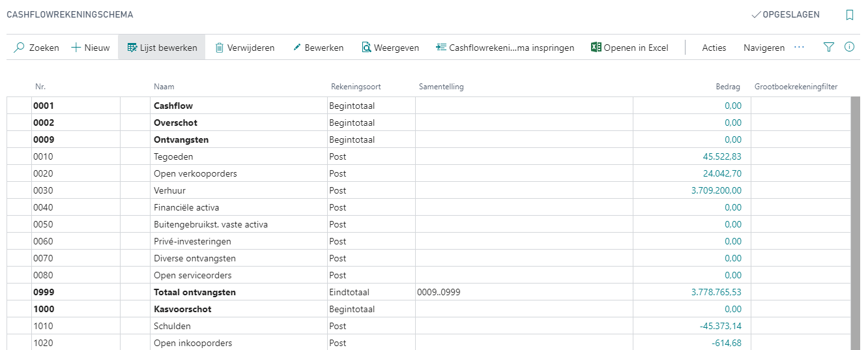
Task: Open in Excel button
Action: [x=629, y=48]
